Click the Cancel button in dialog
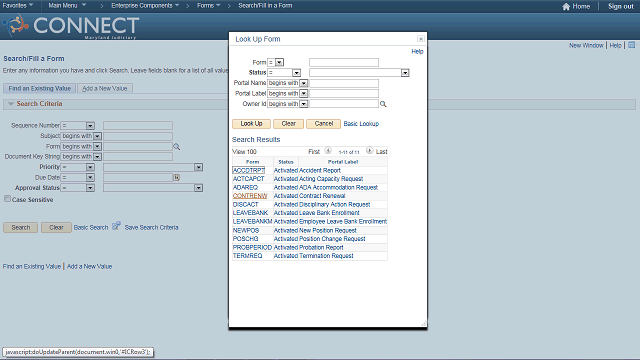The height and width of the screenshot is (360, 640). pos(324,124)
